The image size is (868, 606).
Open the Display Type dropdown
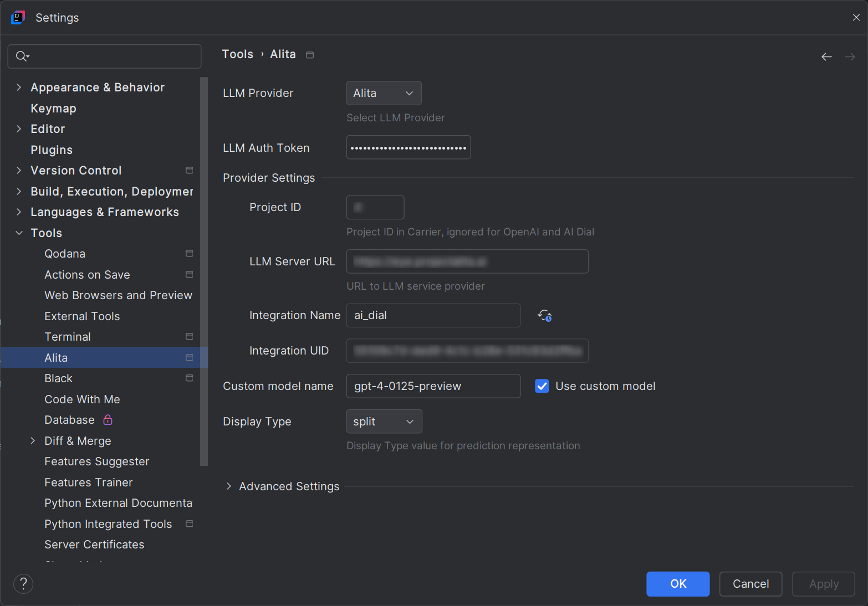[384, 422]
